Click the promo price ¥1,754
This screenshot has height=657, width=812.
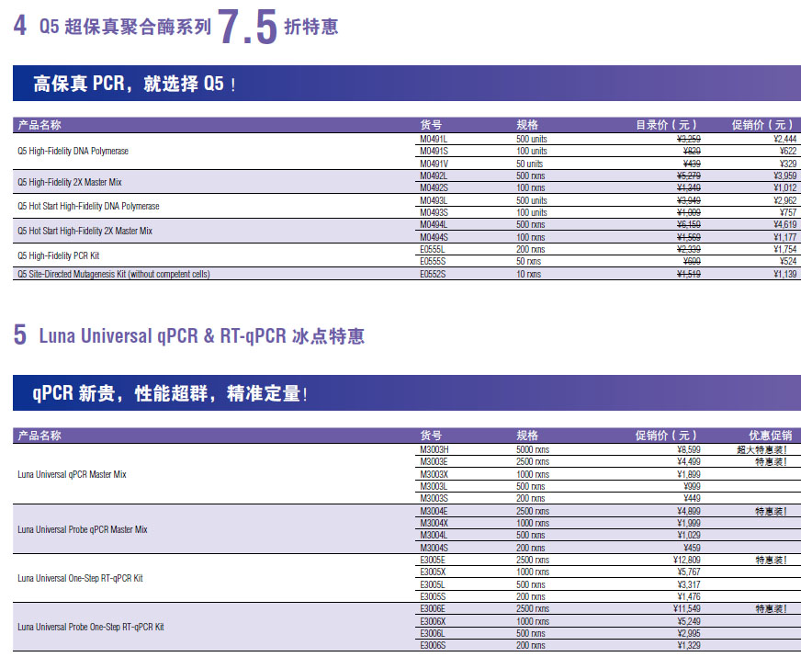point(785,250)
